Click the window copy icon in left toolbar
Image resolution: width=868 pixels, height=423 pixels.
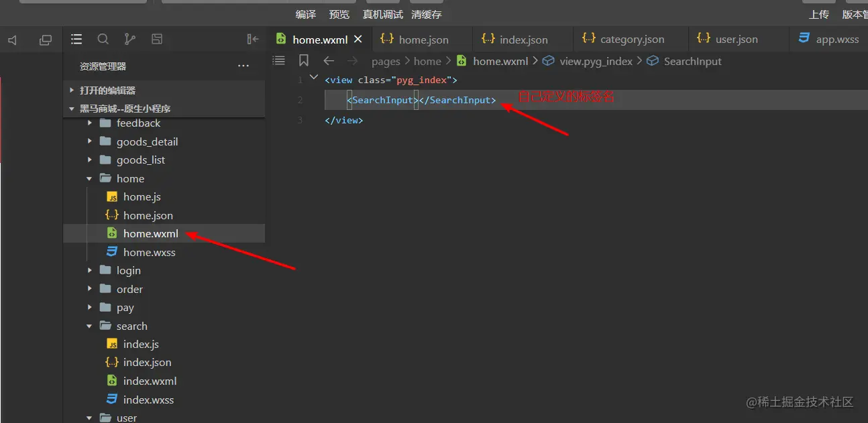(46, 40)
